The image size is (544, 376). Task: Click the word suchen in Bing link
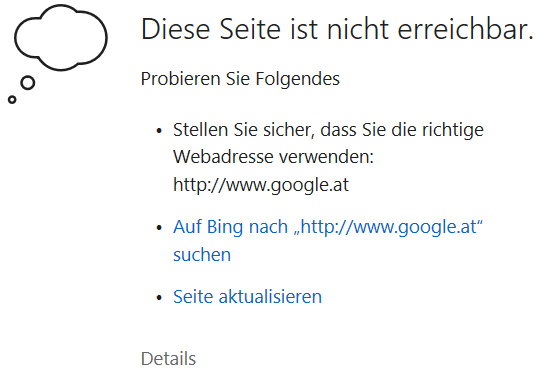[202, 255]
